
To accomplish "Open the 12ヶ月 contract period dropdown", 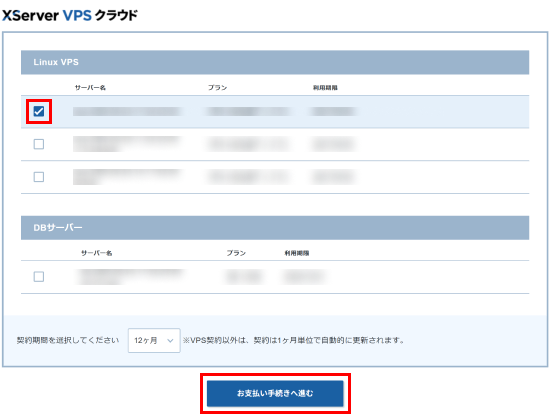I will click(154, 340).
